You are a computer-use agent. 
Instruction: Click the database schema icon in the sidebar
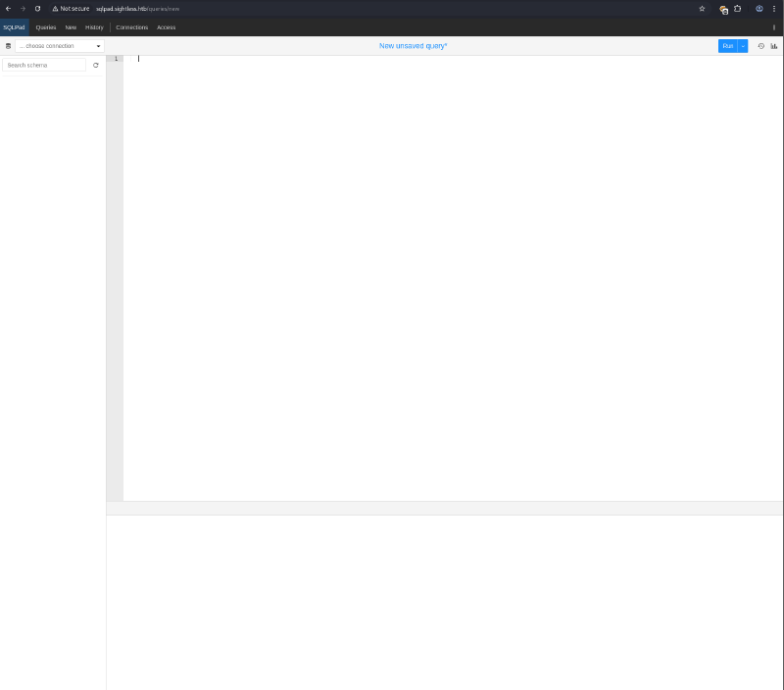click(8, 45)
